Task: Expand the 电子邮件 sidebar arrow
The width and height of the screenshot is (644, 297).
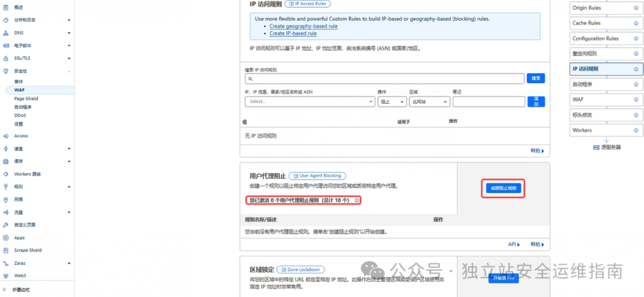Action: point(69,45)
